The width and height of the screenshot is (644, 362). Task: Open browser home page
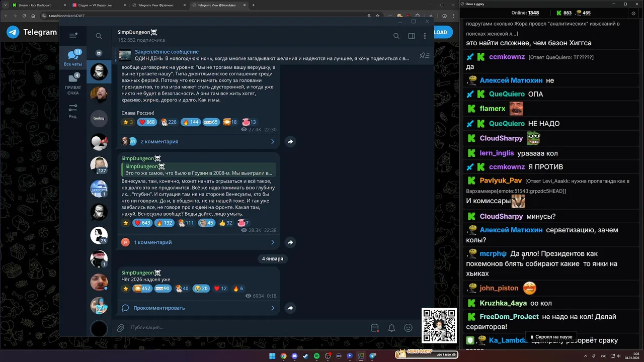pos(33,16)
